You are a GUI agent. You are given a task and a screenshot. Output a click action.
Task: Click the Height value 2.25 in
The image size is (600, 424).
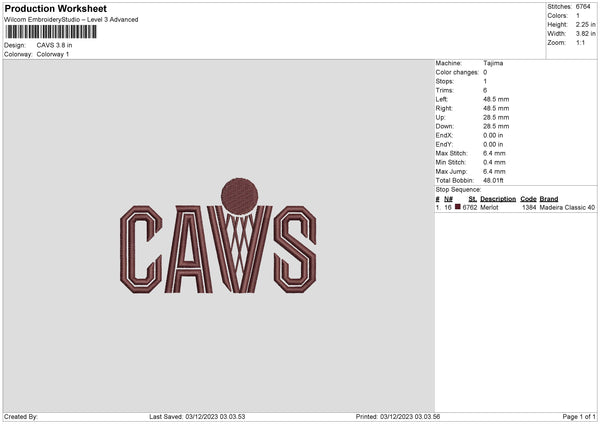585,24
